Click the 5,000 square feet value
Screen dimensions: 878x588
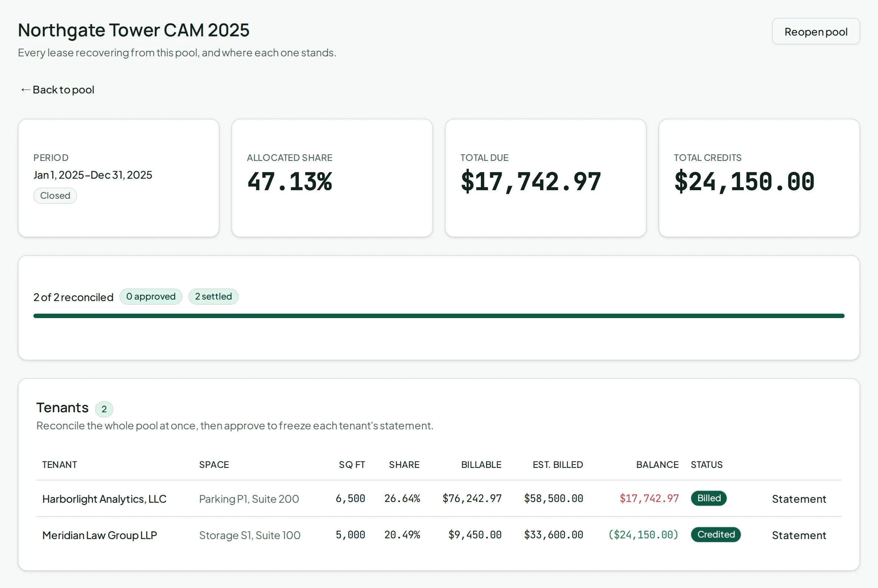[350, 535]
